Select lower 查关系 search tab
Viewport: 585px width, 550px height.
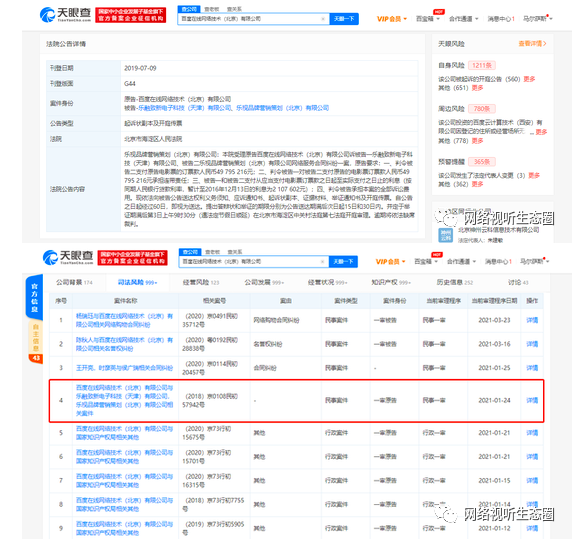coord(235,252)
